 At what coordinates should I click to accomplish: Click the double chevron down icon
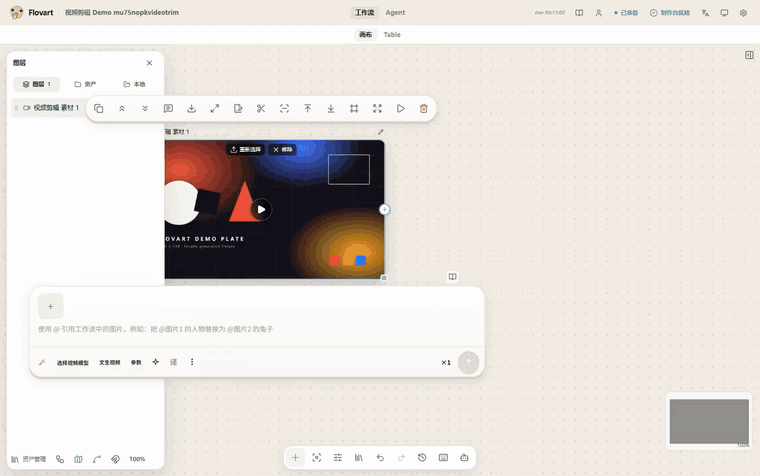(145, 109)
